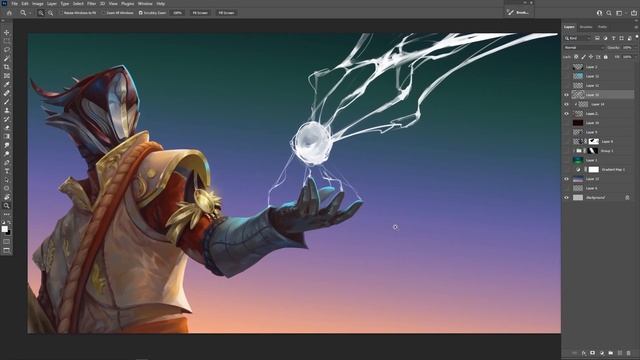Screen dimensions: 640x360
Task: Select the Zoom tool in the toolbox
Action: (7, 206)
